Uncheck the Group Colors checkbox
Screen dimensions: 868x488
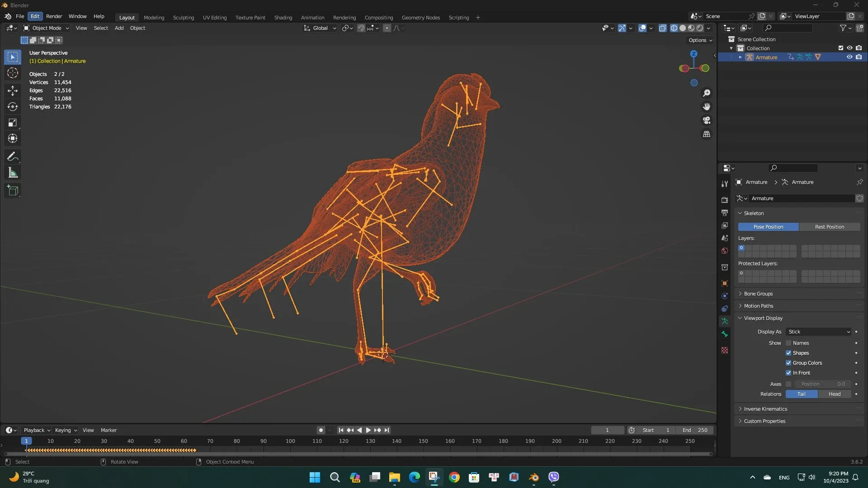pos(788,363)
